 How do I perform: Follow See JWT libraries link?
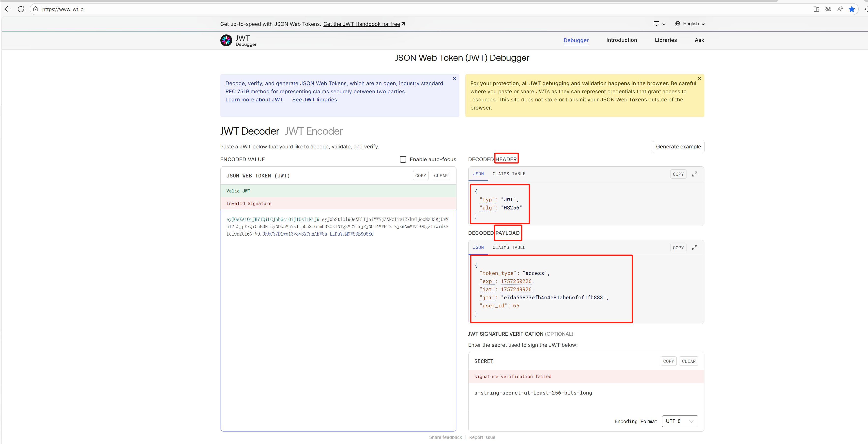(x=314, y=99)
